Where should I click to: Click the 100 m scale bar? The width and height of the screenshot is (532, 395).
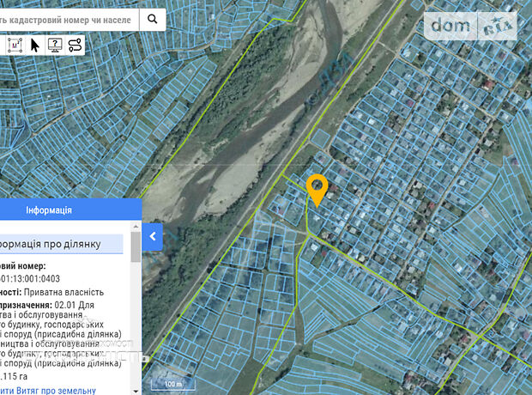(173, 384)
